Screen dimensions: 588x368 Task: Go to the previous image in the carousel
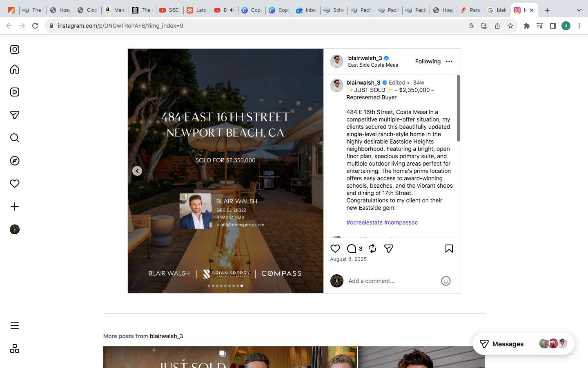137,171
